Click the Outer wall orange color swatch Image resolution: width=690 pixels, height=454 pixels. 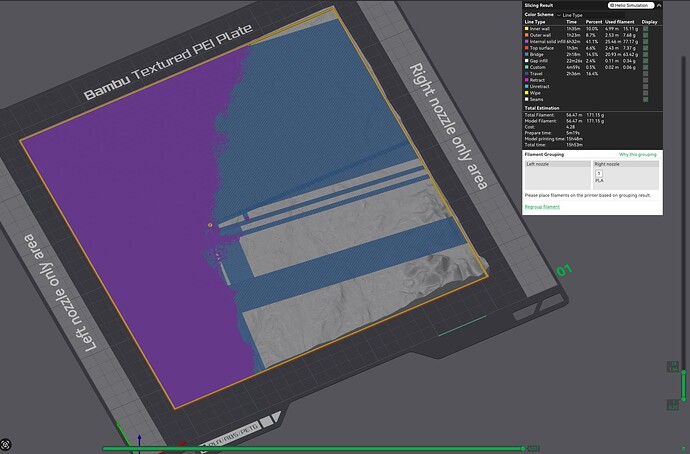click(x=526, y=35)
